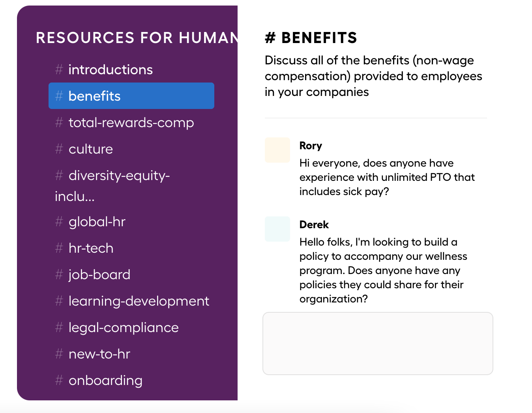Screen dimensions: 532x413
Task: Select the benefits channel
Action: (131, 96)
